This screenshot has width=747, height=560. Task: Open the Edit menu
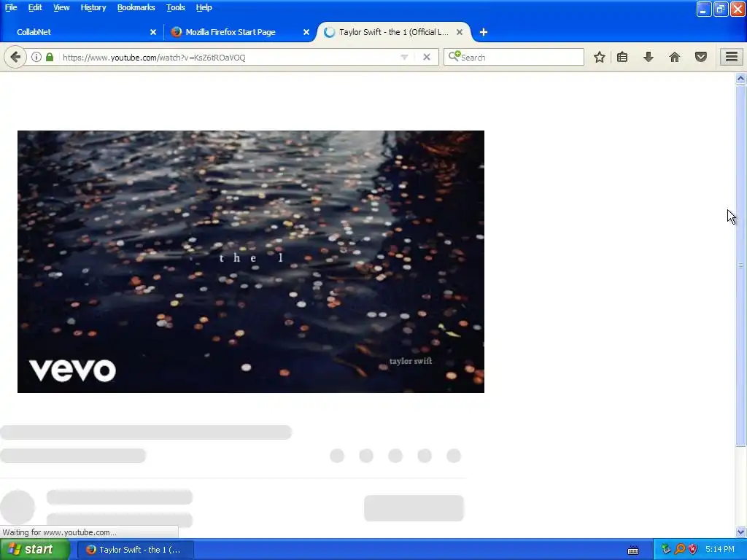[x=35, y=7]
